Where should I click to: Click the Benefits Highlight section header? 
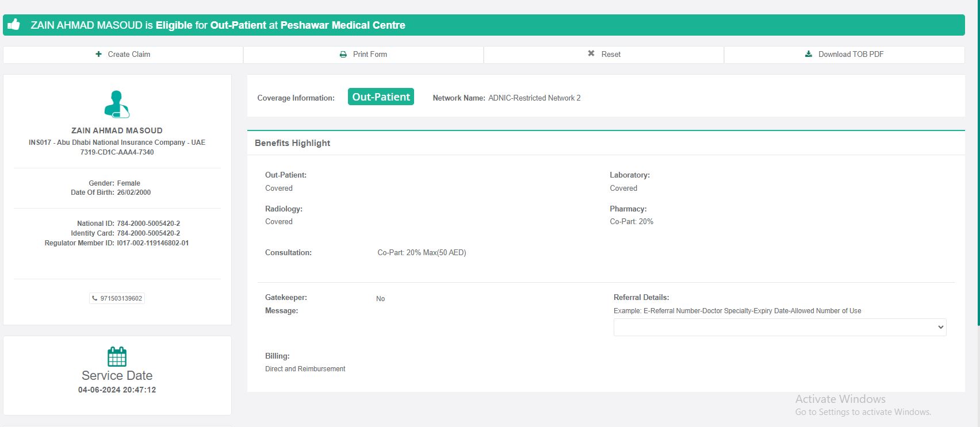coord(293,143)
